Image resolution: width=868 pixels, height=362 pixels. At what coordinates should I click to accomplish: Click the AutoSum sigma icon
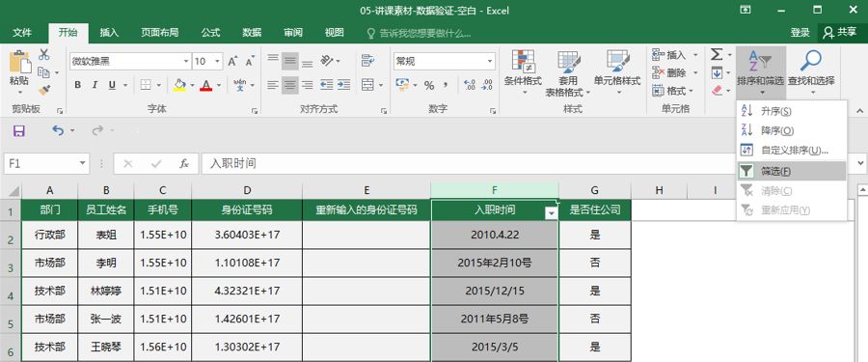click(x=717, y=54)
